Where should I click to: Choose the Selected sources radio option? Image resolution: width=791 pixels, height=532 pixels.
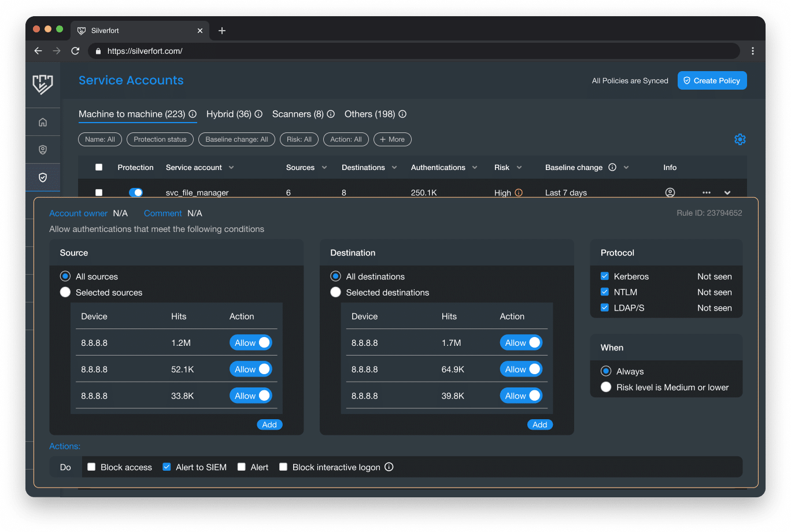[65, 292]
